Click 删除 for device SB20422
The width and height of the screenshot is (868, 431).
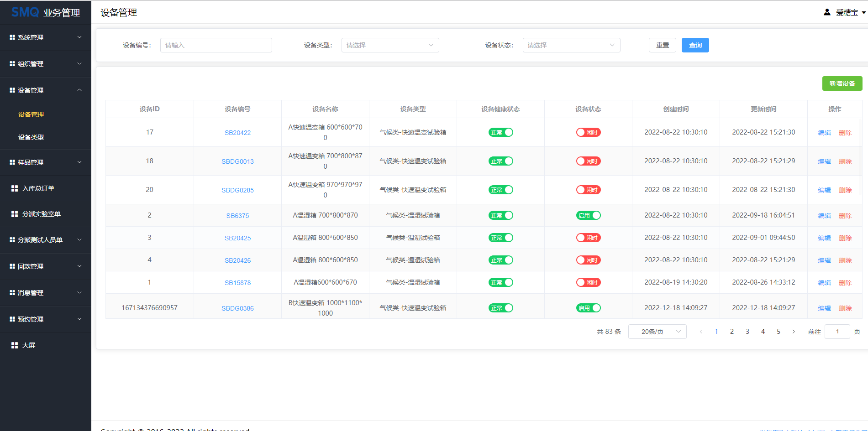[x=846, y=133]
